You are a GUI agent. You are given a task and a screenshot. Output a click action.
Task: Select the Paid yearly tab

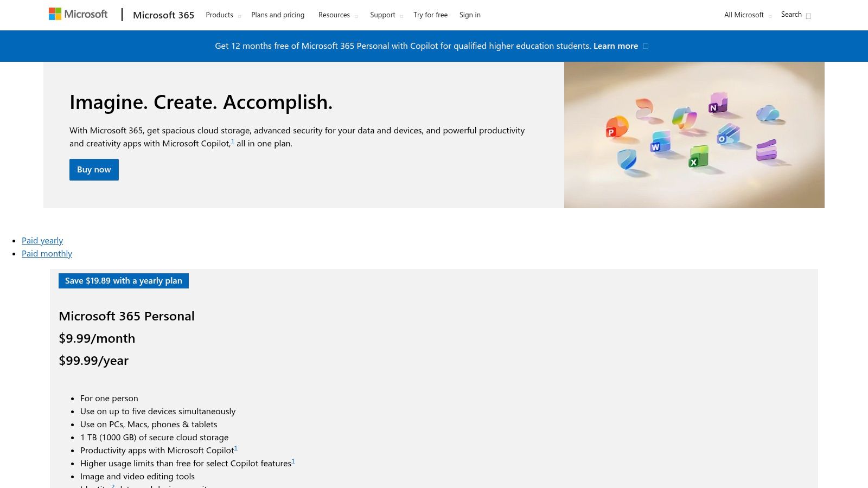click(42, 240)
